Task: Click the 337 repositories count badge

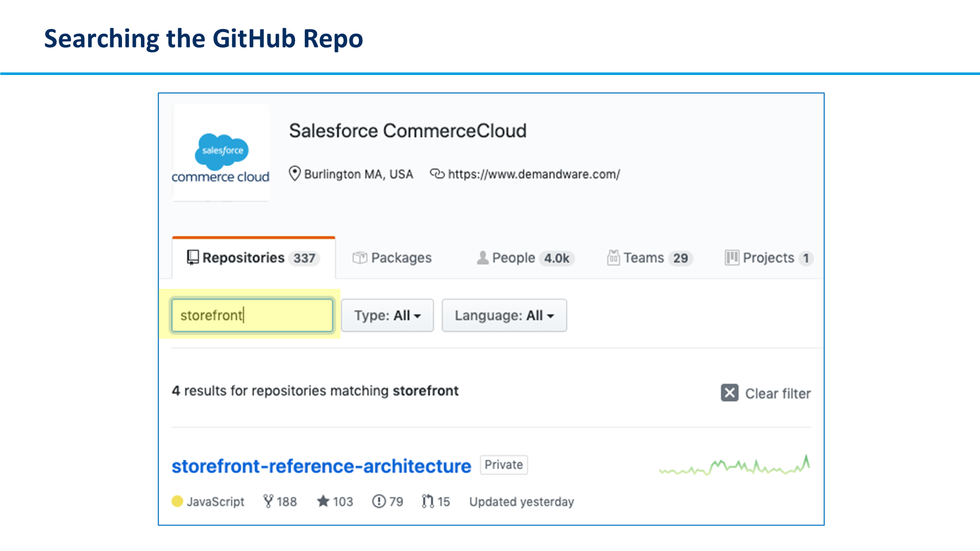Action: [304, 258]
